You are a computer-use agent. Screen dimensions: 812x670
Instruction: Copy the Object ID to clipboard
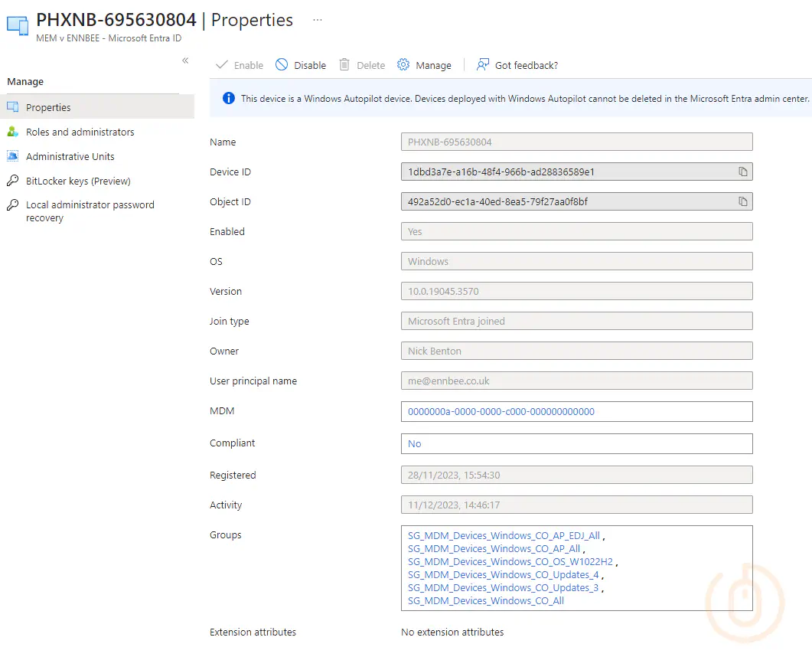coord(742,201)
